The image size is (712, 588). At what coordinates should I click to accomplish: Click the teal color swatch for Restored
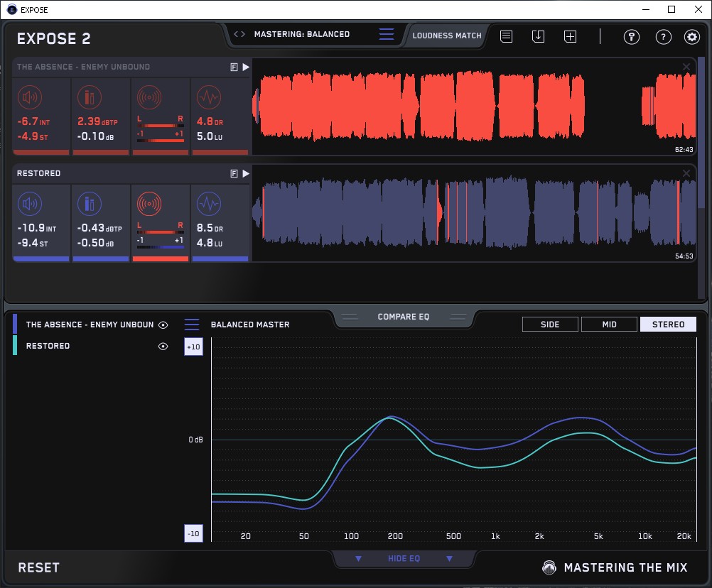coord(15,345)
